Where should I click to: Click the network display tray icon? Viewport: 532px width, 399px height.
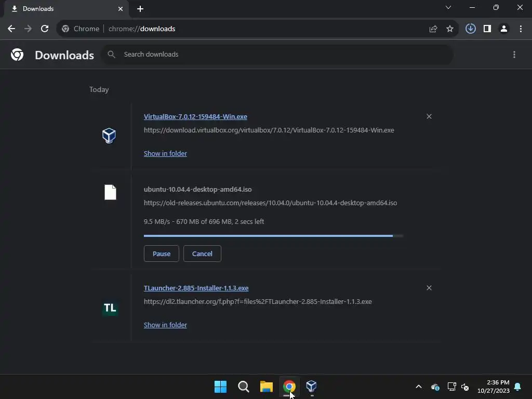coord(451,387)
